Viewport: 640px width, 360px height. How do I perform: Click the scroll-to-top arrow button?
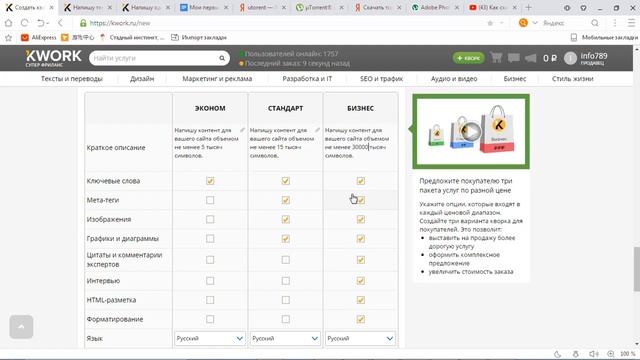pos(21,327)
